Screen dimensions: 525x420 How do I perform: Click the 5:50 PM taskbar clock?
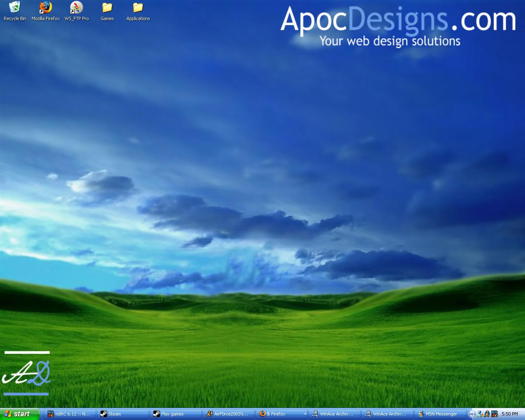tap(509, 414)
